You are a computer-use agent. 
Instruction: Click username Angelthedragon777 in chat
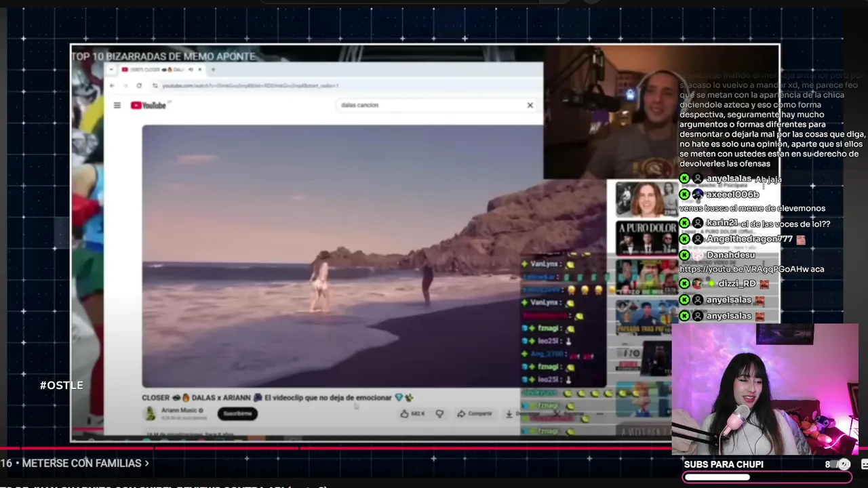749,239
